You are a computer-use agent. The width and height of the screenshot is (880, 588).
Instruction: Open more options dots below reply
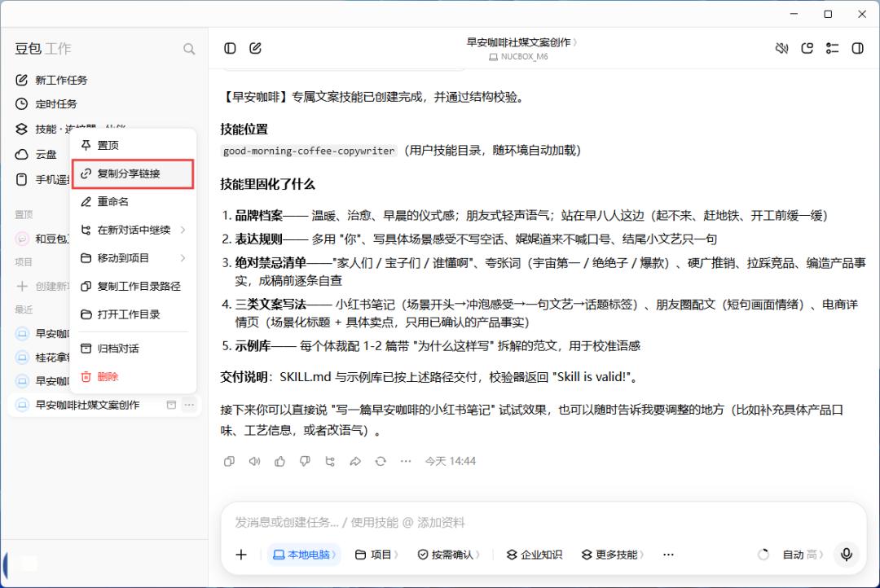(x=406, y=461)
